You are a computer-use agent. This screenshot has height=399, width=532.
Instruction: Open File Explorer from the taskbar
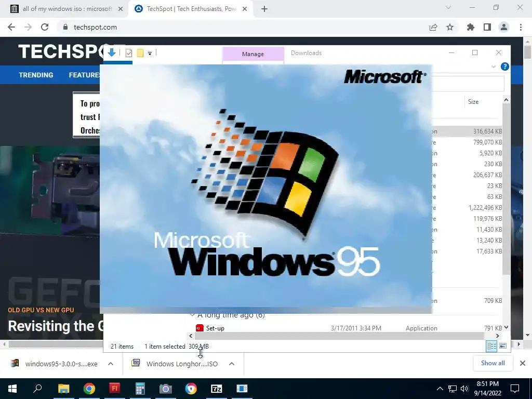pos(63,389)
